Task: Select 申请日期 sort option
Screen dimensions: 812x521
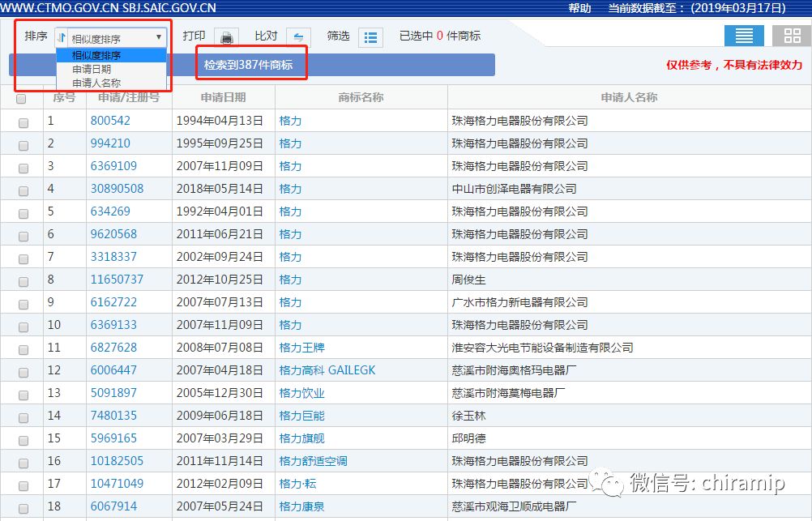Action: tap(111, 69)
